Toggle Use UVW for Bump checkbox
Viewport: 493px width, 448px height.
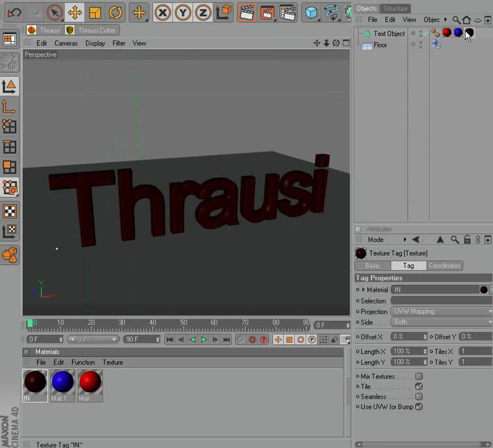(419, 407)
